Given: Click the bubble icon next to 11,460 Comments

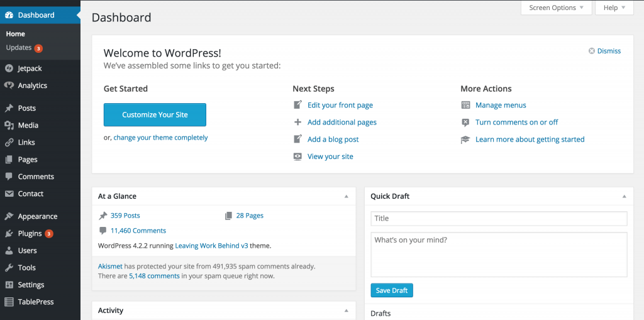Looking at the screenshot, I should (x=103, y=231).
